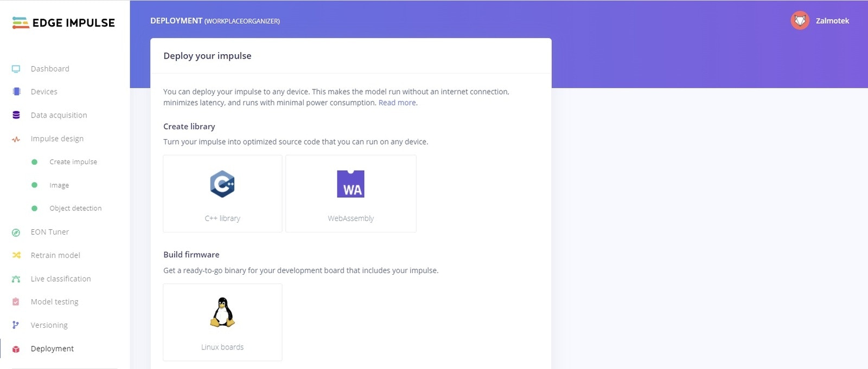The width and height of the screenshot is (868, 369).
Task: Click the Impulse design pulse icon
Action: pos(16,139)
